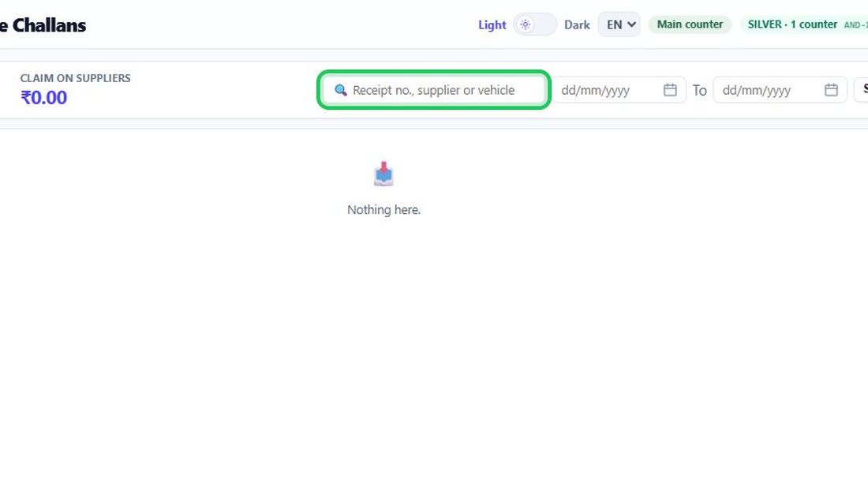Click the Challans page heading
Screen dimensions: 868x488
pos(43,25)
